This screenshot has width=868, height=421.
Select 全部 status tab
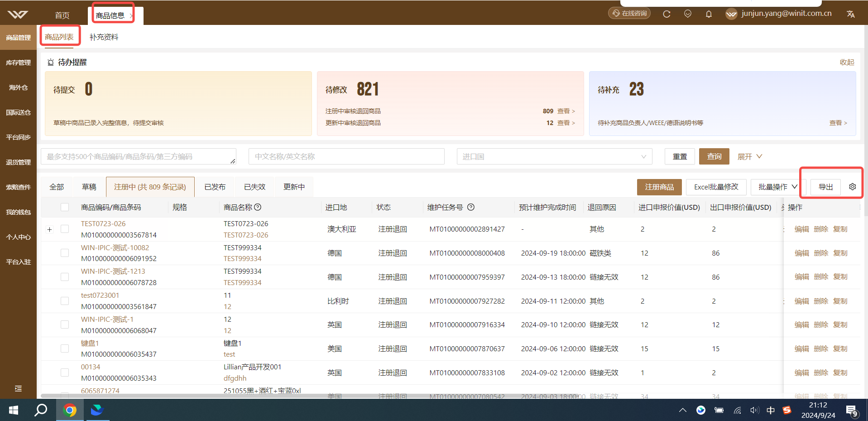click(57, 187)
